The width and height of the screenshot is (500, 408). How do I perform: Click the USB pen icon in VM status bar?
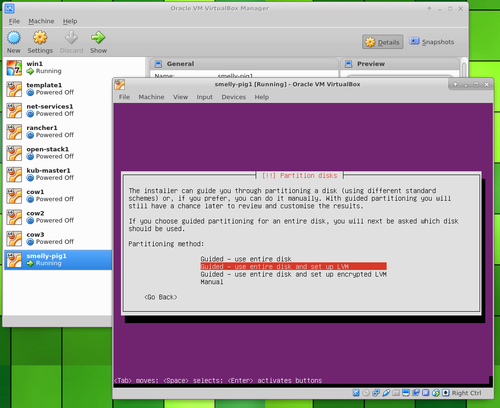tap(386, 393)
